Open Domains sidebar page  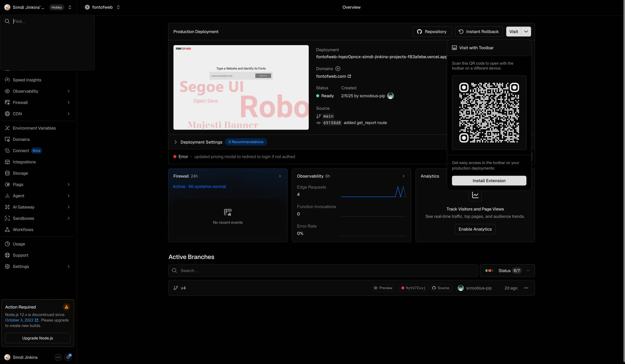click(x=37, y=139)
